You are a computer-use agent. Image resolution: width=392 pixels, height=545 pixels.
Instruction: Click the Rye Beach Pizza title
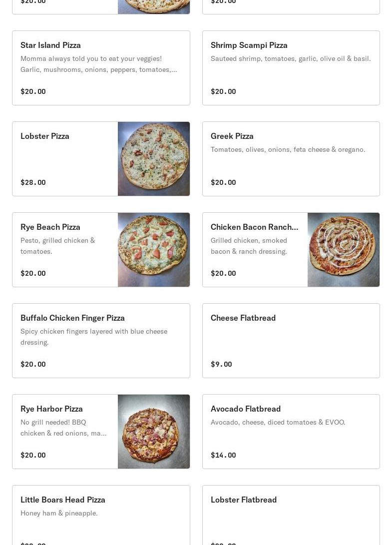point(50,227)
